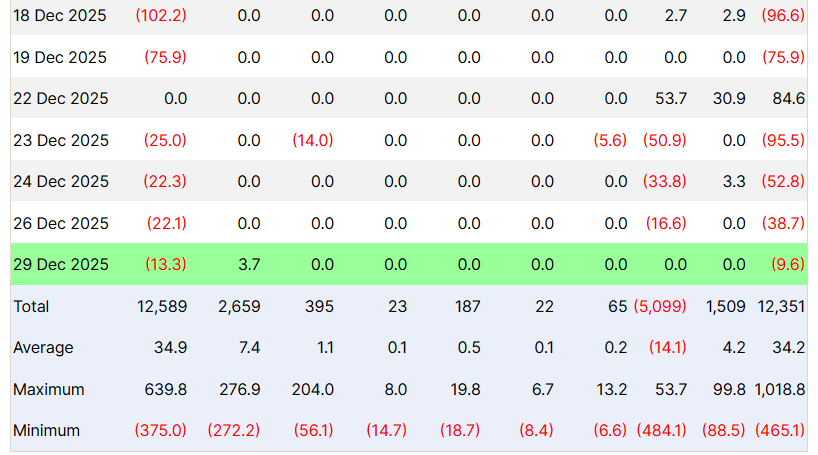The height and width of the screenshot is (455, 818).
Task: Select the (33.8) value in 24 Dec row
Action: (x=663, y=181)
